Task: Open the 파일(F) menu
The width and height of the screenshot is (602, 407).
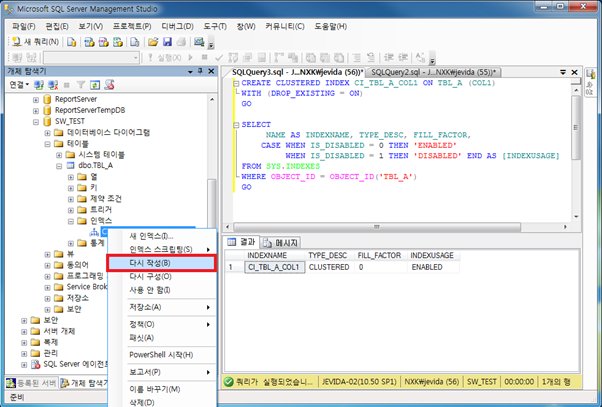Action: 23,26
